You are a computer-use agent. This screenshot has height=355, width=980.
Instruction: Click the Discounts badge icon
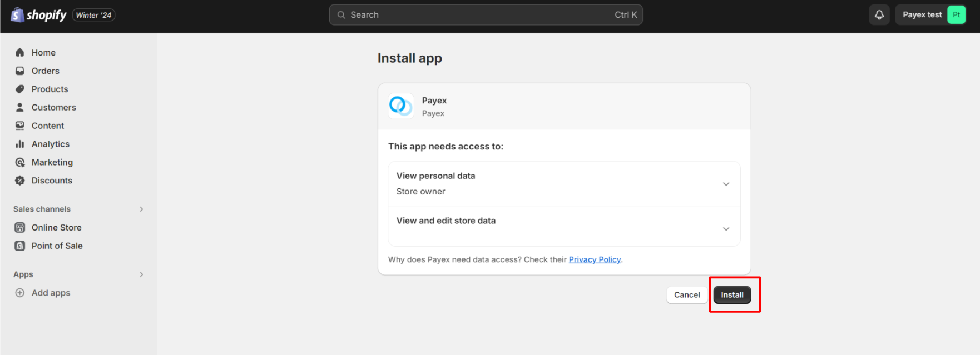[20, 181]
